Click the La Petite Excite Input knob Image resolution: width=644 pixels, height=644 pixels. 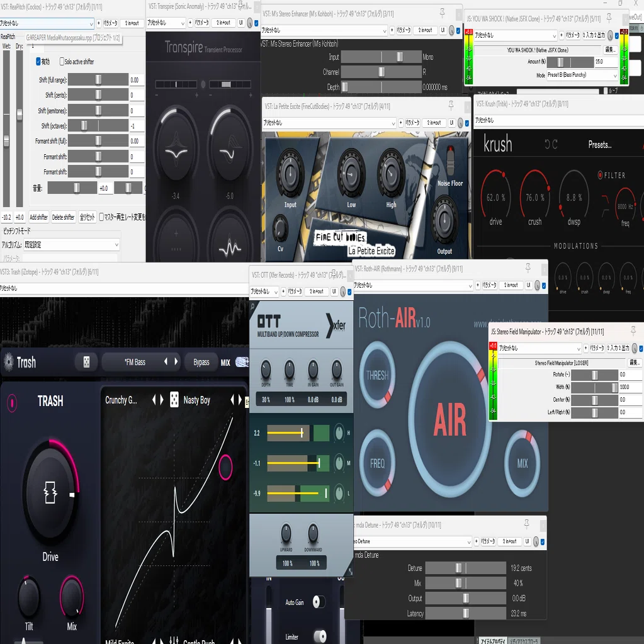point(290,173)
